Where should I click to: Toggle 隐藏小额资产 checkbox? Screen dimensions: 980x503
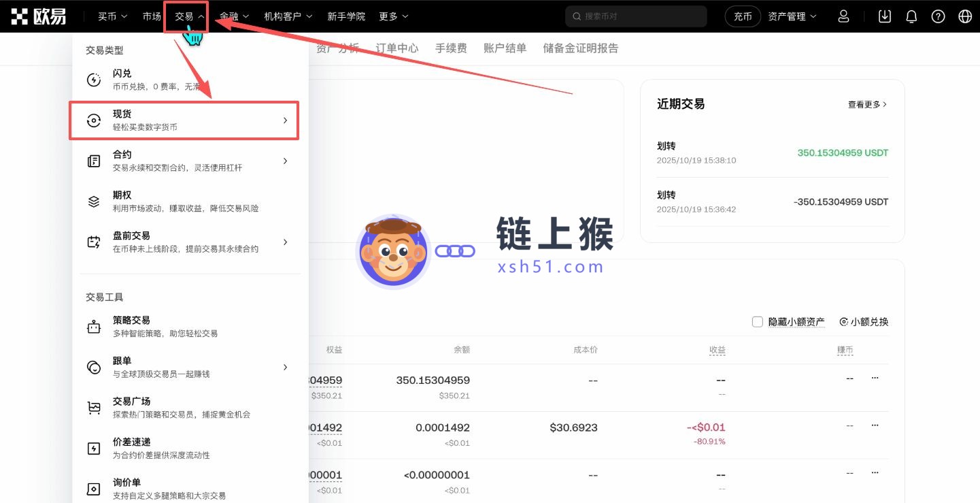(x=757, y=322)
